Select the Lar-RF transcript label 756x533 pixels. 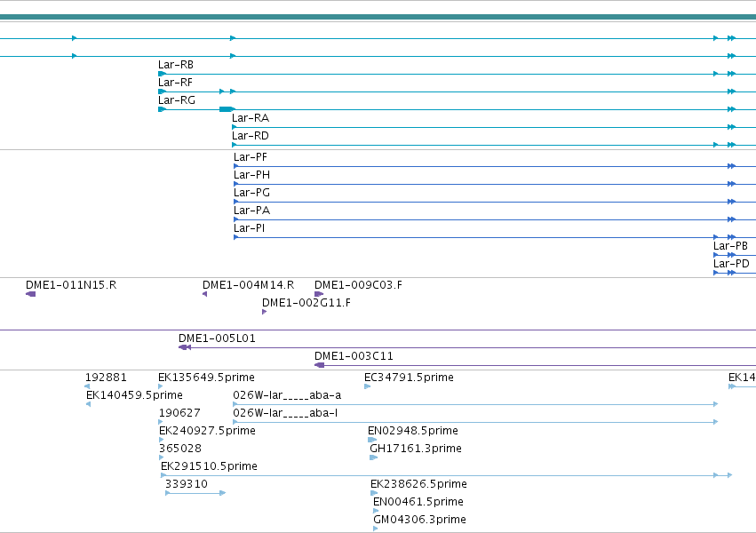click(175, 83)
